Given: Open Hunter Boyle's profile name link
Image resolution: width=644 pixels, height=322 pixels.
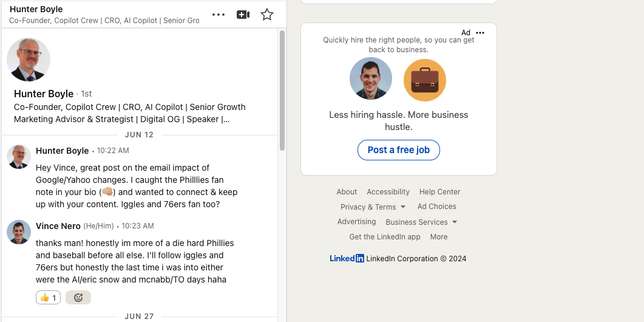Looking at the screenshot, I should click(x=44, y=94).
